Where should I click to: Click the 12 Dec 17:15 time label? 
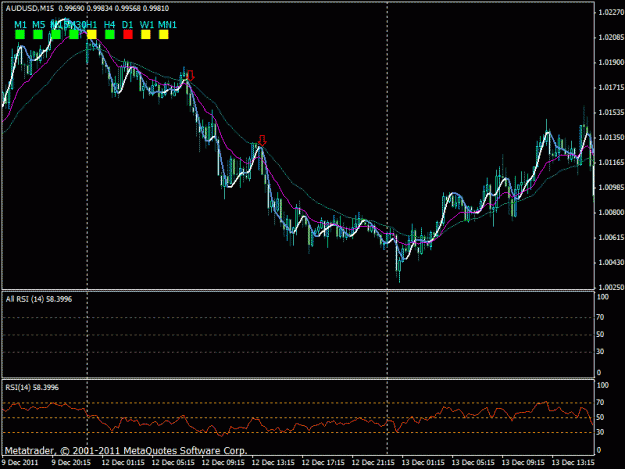tap(323, 463)
